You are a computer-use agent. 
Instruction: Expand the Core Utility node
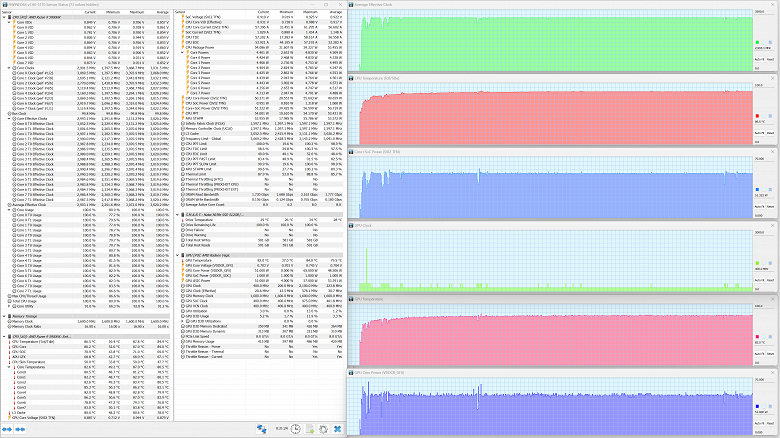(x=9, y=306)
